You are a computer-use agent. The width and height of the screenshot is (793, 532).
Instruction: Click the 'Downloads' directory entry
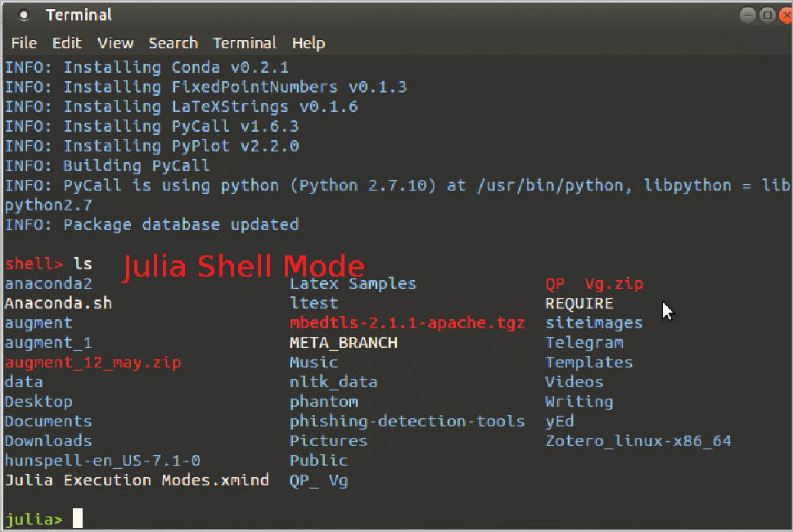coord(48,441)
